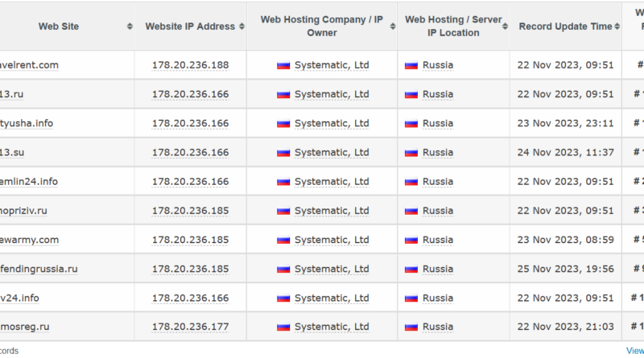Click hosting company flag in emlin24.info row

pyautogui.click(x=283, y=182)
